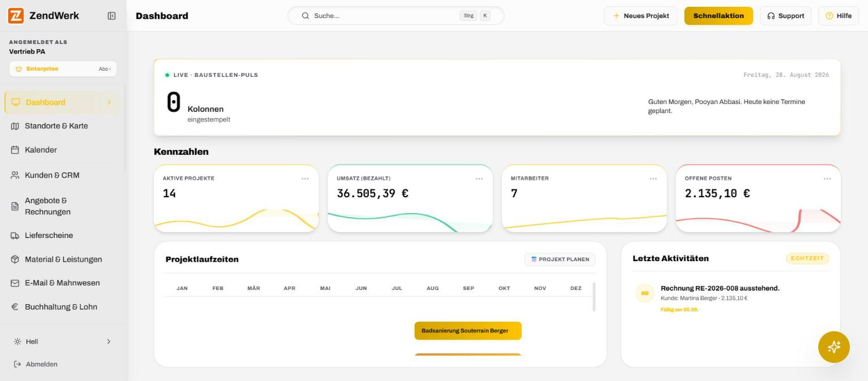Screen dimensions: 868x381
Task: Click the euro icon for Buchhaltung & Lohn
Action: tap(15, 307)
